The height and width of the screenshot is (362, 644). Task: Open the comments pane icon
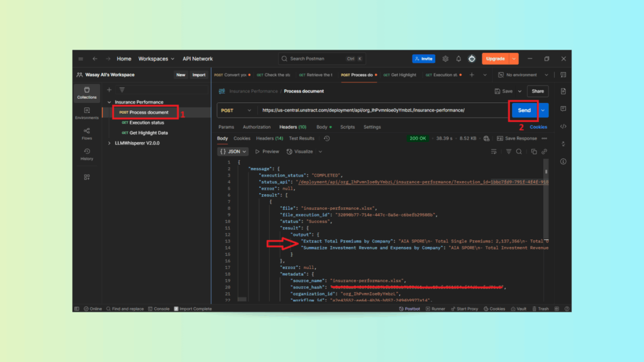[x=563, y=109]
